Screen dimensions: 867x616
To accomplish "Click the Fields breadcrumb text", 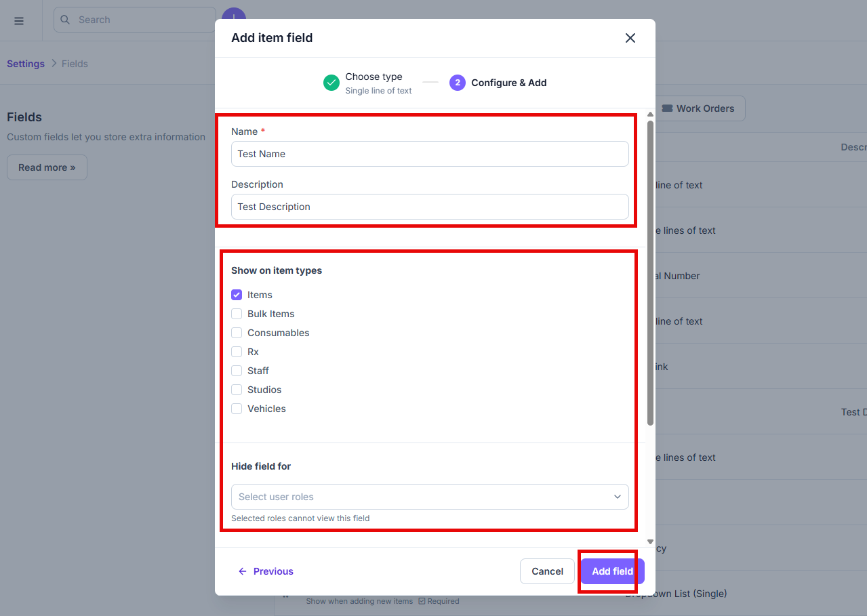I will 75,64.
